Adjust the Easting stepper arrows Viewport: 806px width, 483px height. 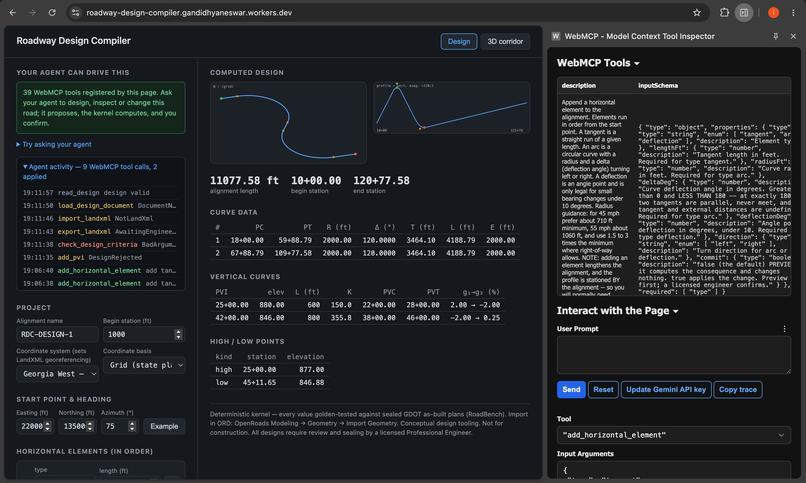click(x=48, y=426)
